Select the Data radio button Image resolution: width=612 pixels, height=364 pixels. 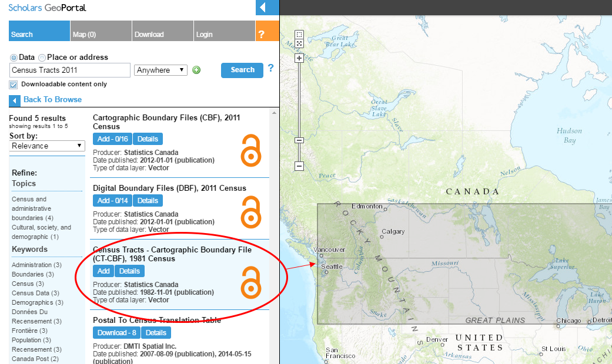point(13,57)
